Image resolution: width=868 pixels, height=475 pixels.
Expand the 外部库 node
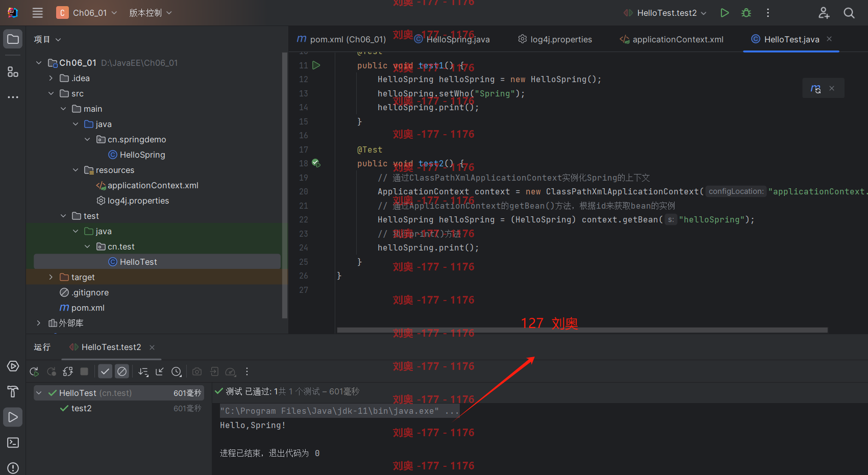point(39,323)
